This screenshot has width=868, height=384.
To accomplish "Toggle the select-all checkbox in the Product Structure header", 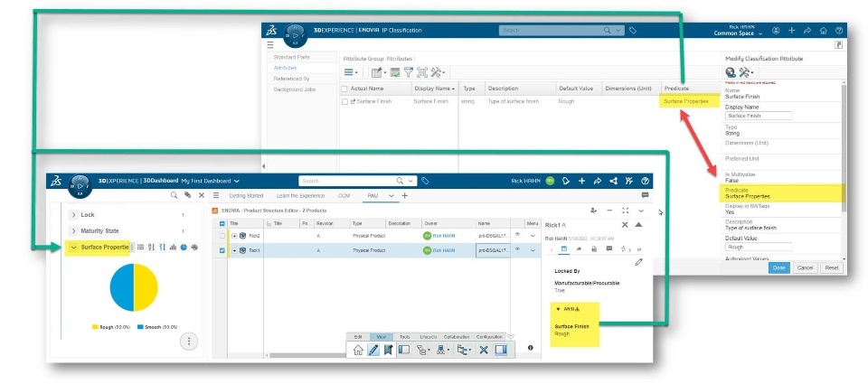I will coord(222,223).
